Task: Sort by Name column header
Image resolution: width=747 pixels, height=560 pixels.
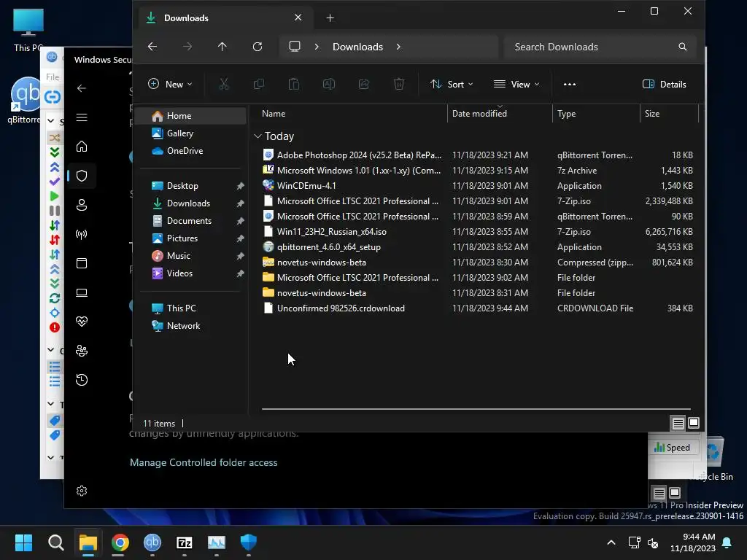Action: [352, 114]
